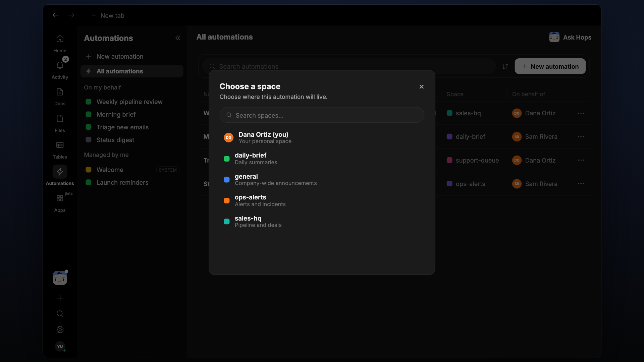
Task: Click the Hops mascot avatar in sidebar
Action: (60, 278)
